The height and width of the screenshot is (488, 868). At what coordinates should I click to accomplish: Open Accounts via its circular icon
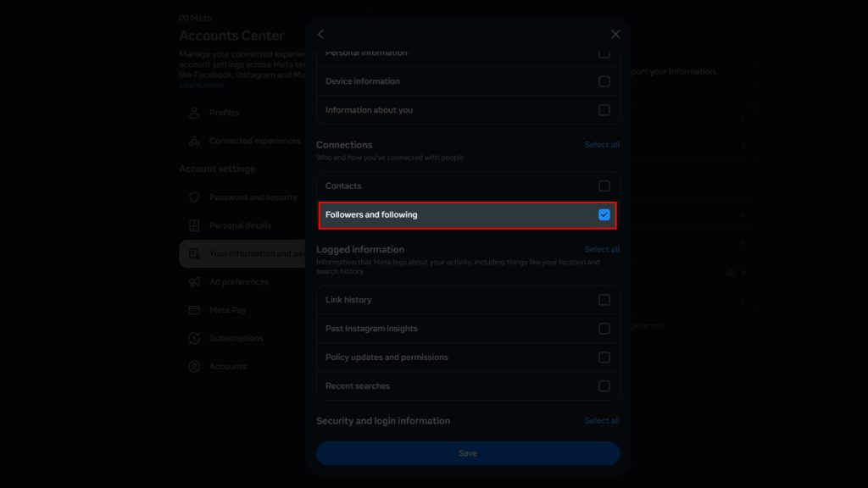coord(194,366)
